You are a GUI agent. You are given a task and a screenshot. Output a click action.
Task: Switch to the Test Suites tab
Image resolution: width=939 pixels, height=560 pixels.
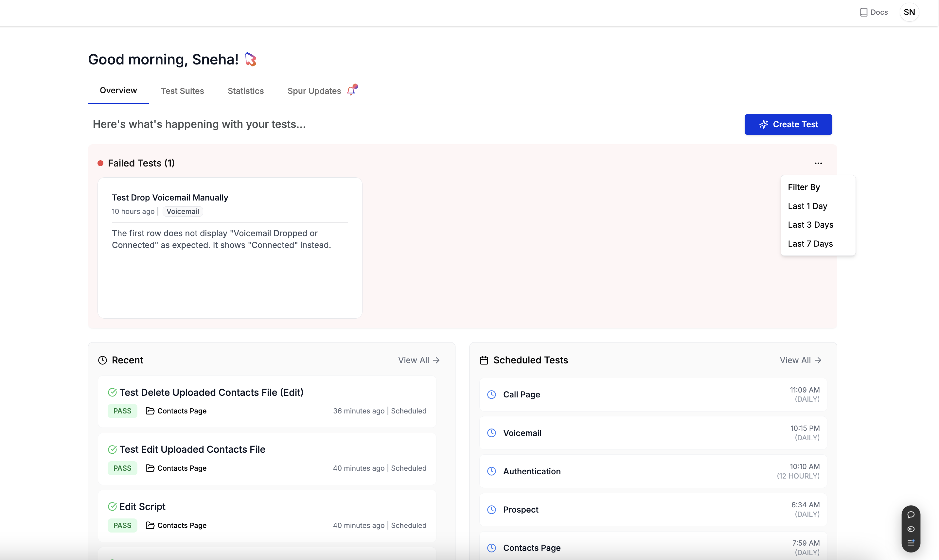tap(182, 91)
